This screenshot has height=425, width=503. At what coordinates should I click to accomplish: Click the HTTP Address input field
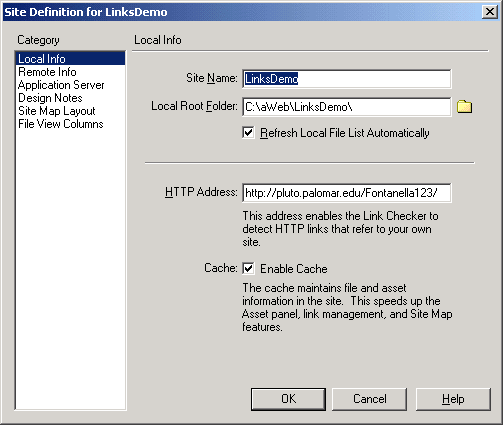click(x=347, y=192)
